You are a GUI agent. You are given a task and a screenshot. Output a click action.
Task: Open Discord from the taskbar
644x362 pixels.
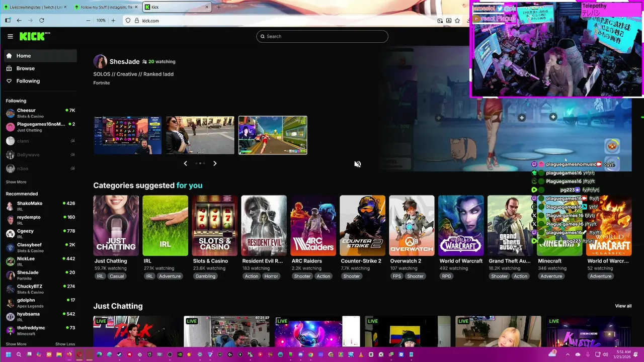300,354
